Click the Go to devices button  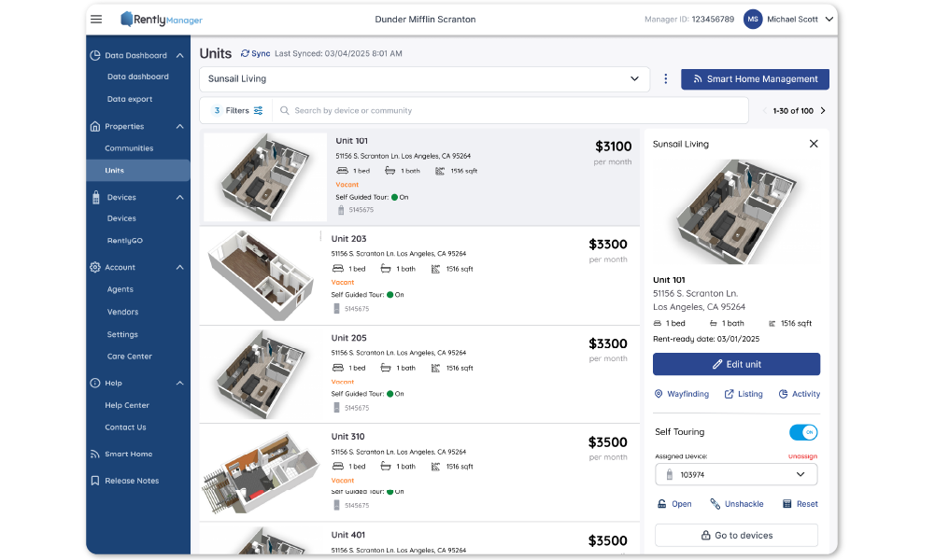tap(735, 535)
